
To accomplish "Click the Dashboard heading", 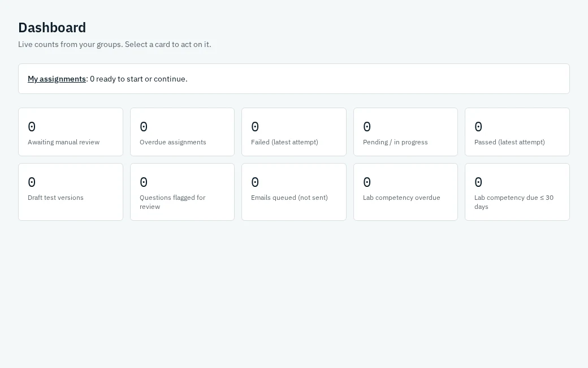I will (52, 27).
